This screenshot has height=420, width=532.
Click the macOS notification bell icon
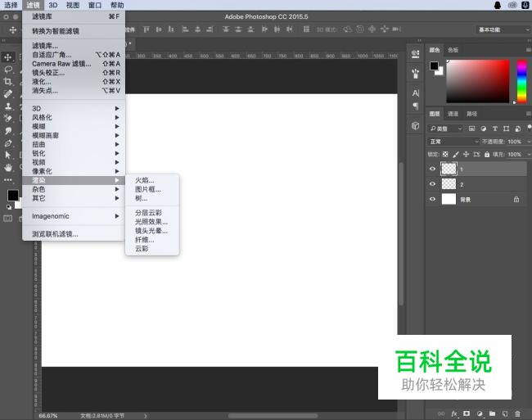pos(498,5)
